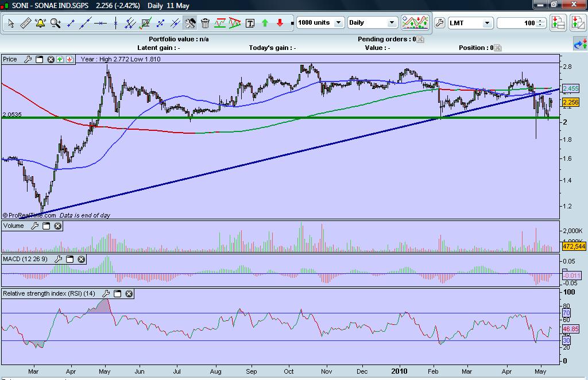Open MACD indicator settings wrench
The width and height of the screenshot is (588, 380).
58,259
